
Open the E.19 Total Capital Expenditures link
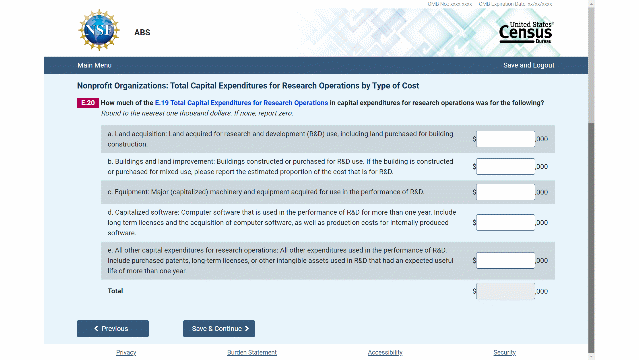tap(241, 103)
